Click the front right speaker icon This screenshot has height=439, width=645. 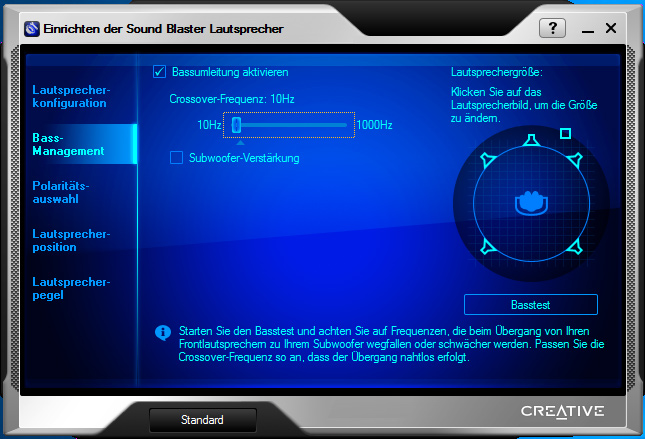[575, 159]
